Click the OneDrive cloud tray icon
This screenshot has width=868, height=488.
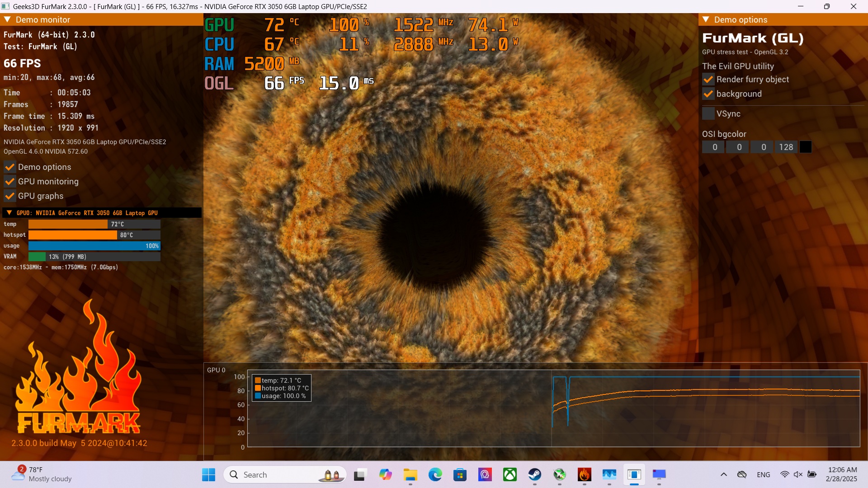pyautogui.click(x=742, y=474)
